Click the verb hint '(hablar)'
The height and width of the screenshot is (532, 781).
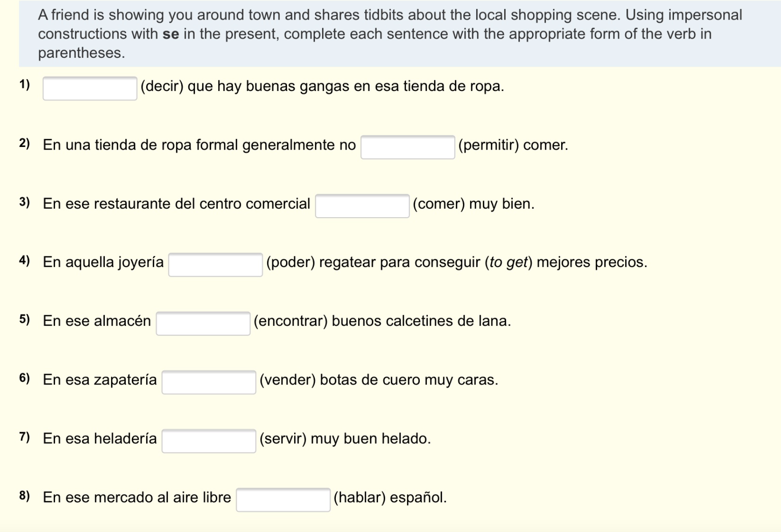tap(359, 497)
